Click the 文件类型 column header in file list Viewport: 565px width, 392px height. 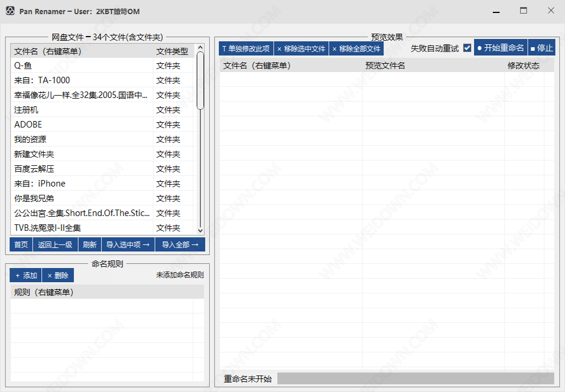click(x=173, y=51)
